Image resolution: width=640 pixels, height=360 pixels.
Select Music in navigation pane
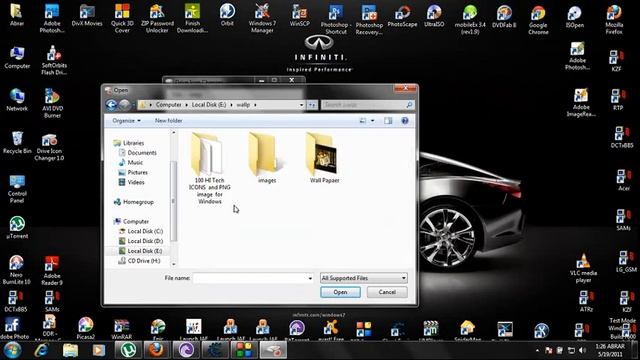pos(135,162)
